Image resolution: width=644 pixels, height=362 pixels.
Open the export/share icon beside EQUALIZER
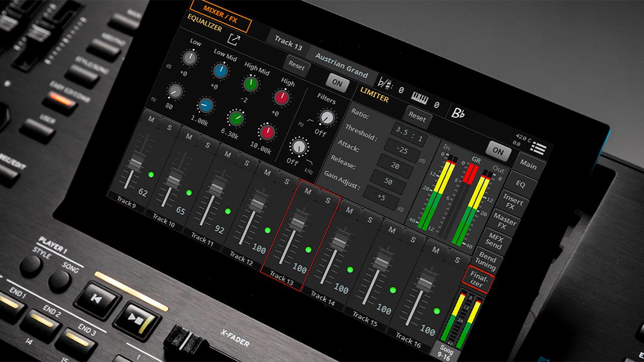[235, 39]
